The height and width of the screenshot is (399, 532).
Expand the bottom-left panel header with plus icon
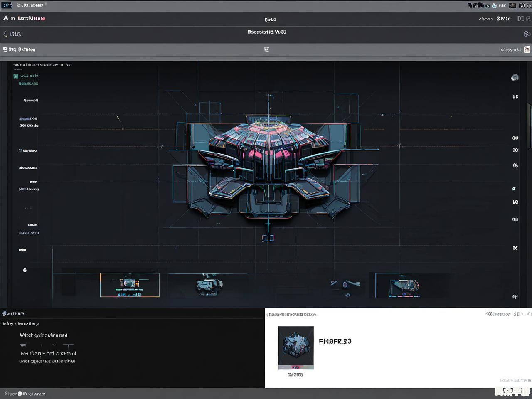pos(4,313)
